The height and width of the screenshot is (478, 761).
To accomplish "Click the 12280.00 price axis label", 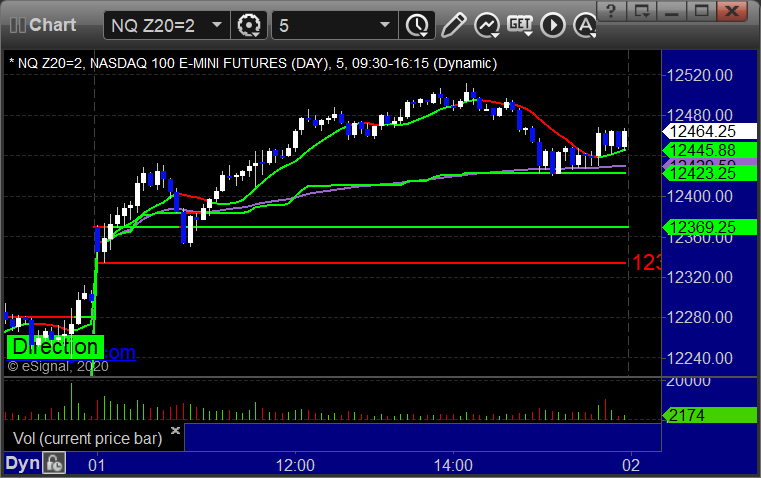I will point(700,317).
